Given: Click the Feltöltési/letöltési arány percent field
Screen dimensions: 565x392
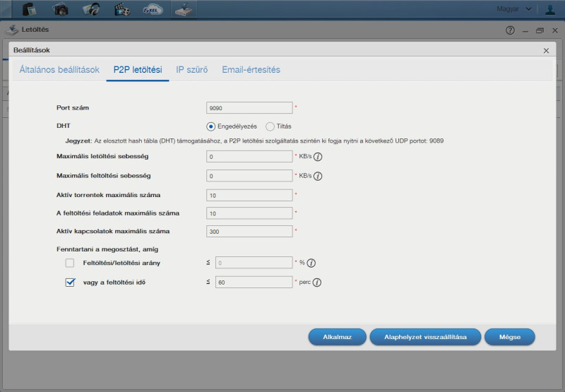Looking at the screenshot, I should (x=254, y=263).
